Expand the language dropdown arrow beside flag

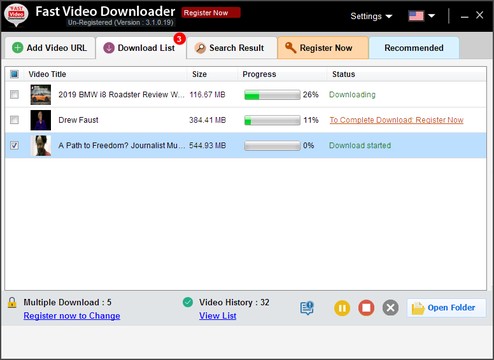point(431,16)
